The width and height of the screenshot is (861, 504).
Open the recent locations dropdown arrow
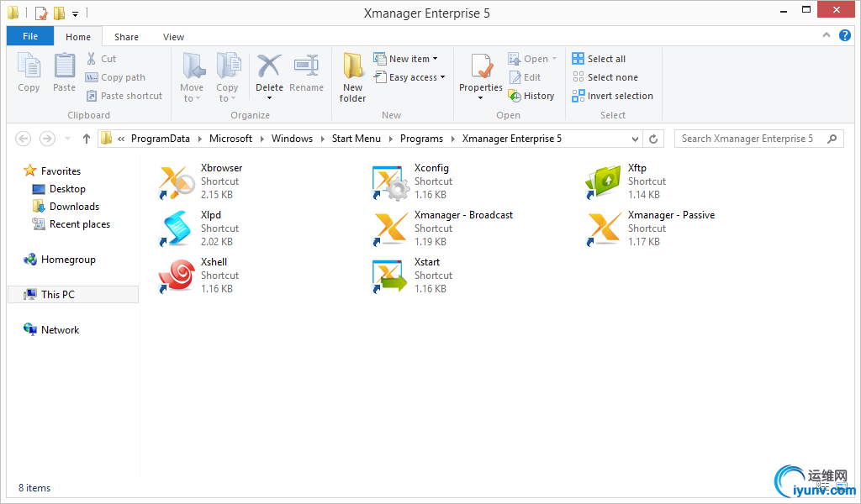(67, 139)
